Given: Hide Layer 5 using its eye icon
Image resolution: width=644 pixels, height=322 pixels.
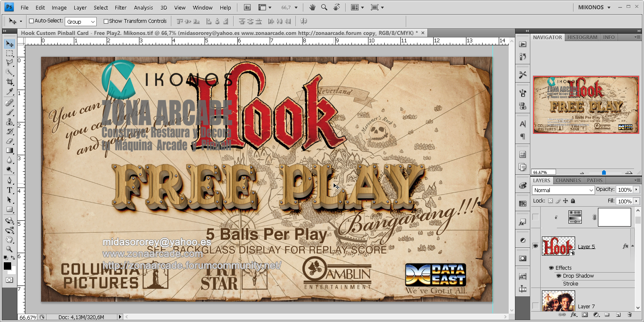Looking at the screenshot, I should coord(535,246).
